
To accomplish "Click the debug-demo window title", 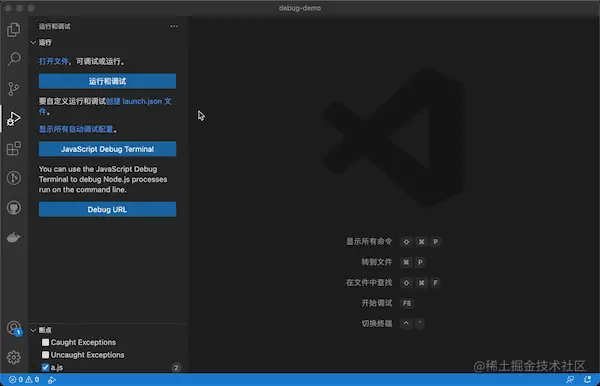I will 300,8.
